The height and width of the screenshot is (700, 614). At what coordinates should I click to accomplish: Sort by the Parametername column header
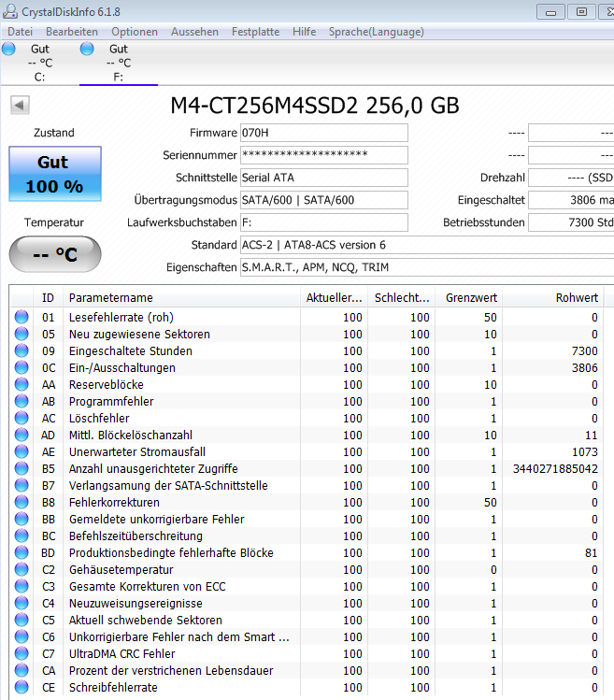click(x=181, y=298)
